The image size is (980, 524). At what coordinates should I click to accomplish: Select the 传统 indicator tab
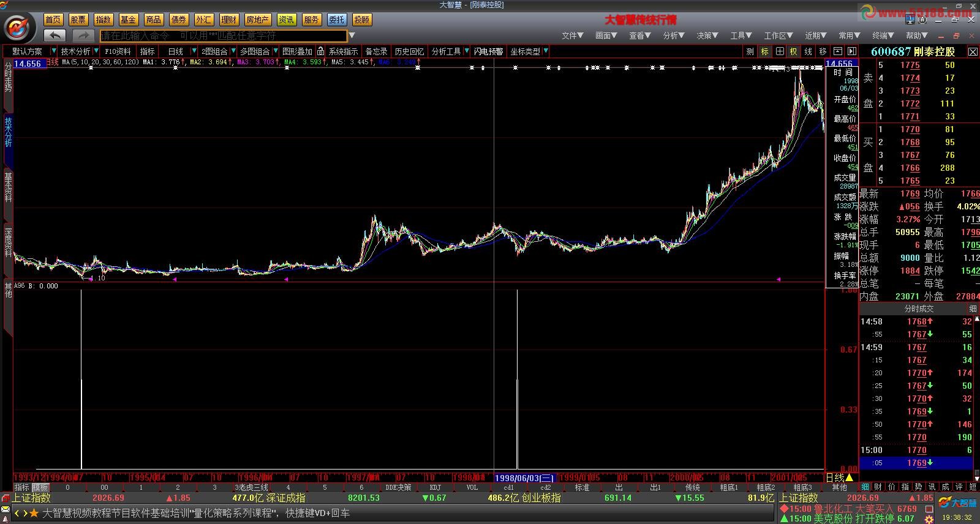click(693, 487)
